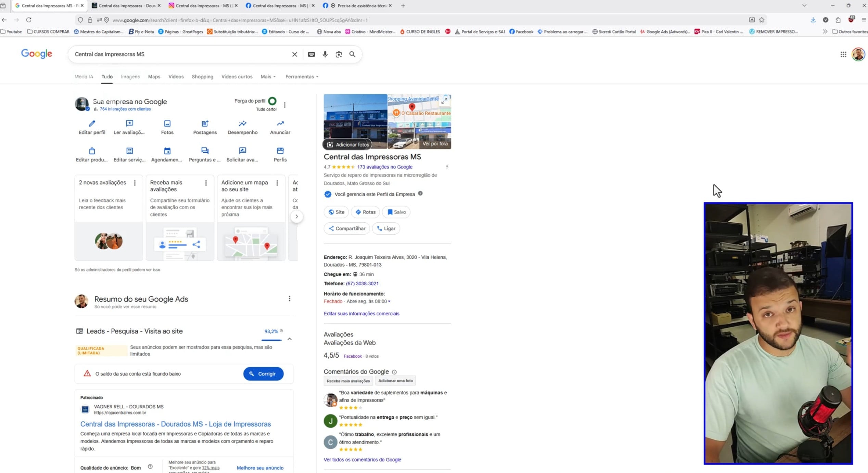
Task: Open Fotos icon in business panel
Action: (167, 123)
